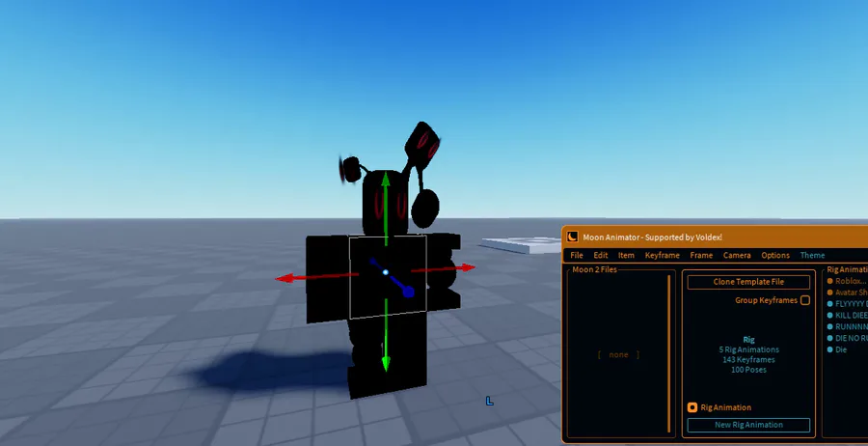Open the Item menu
The height and width of the screenshot is (446, 868).
(x=626, y=256)
